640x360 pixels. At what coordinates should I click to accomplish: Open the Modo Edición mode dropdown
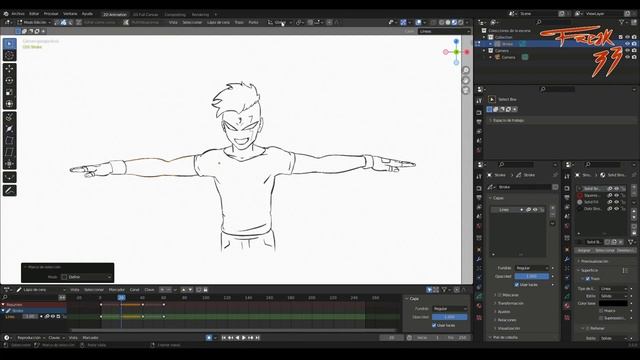tap(34, 22)
